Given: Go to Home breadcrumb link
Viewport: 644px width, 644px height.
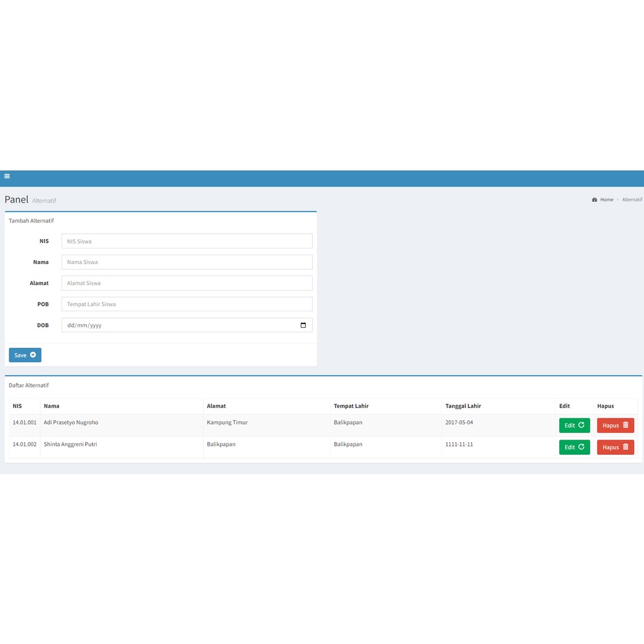Looking at the screenshot, I should (x=607, y=199).
